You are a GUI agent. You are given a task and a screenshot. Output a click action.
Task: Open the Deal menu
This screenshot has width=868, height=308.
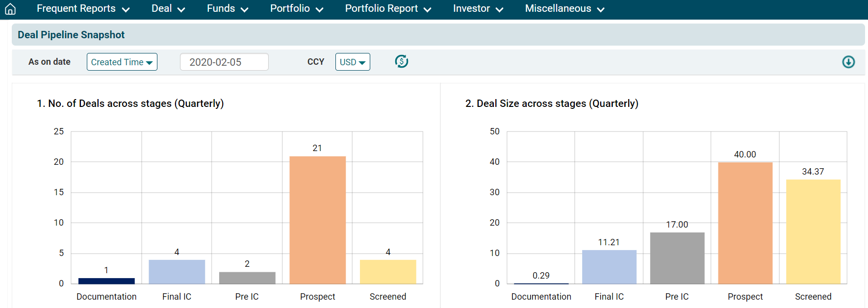[x=168, y=9]
